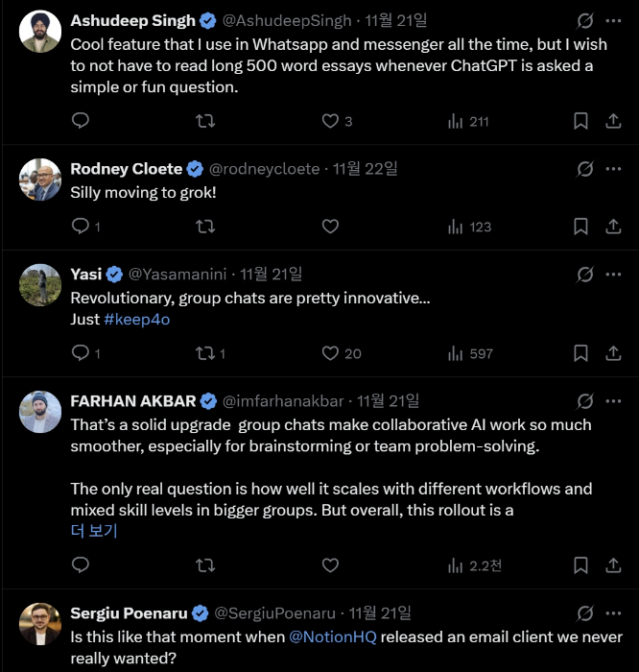Open the #keep4o hashtag link

(x=136, y=320)
